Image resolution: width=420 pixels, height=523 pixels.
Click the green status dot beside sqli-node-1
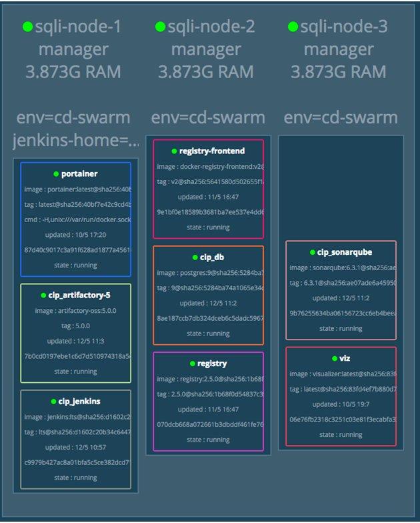27,27
